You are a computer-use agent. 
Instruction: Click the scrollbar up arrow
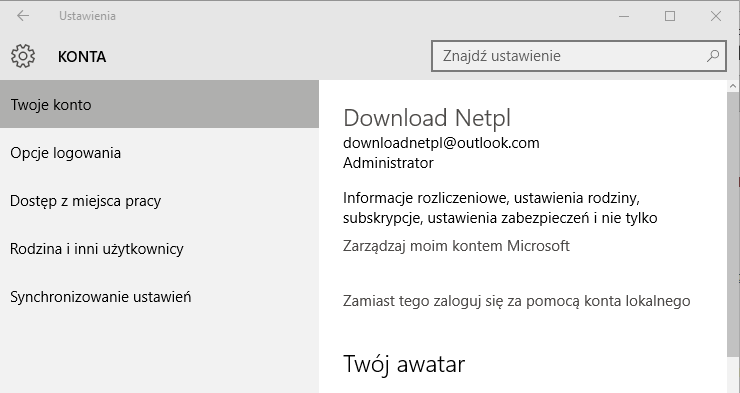click(x=733, y=86)
